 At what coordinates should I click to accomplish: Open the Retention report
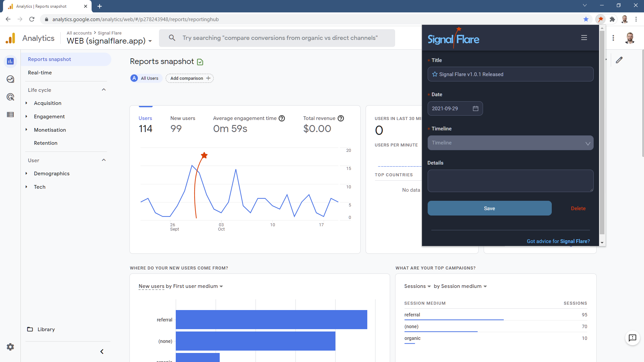[x=46, y=143]
